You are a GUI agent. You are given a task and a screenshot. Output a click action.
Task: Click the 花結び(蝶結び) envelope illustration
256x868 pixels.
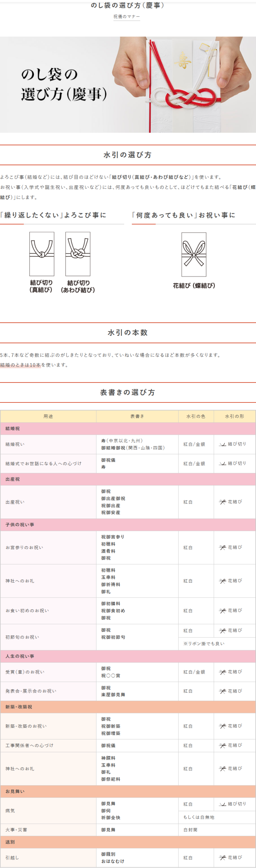click(x=194, y=255)
